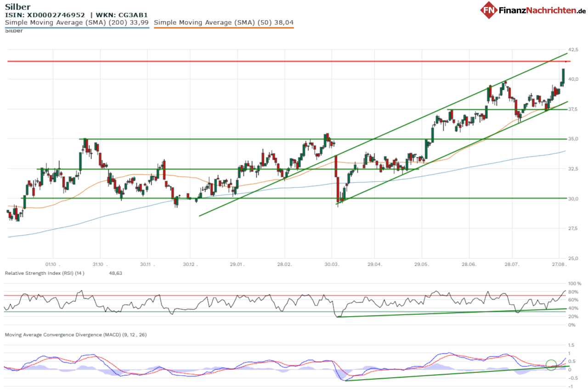The image size is (588, 390).
Task: Select the 01.10. date label
Action: coord(53,264)
